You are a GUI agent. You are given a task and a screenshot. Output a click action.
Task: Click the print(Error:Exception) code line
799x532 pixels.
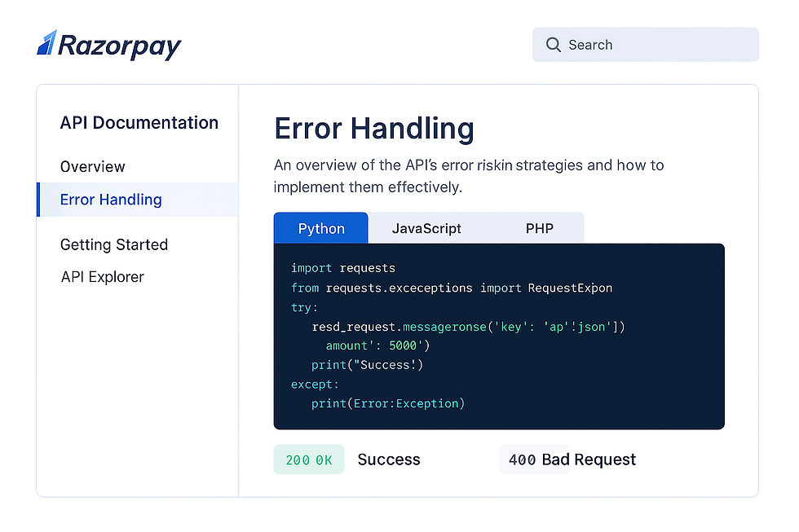coord(388,404)
